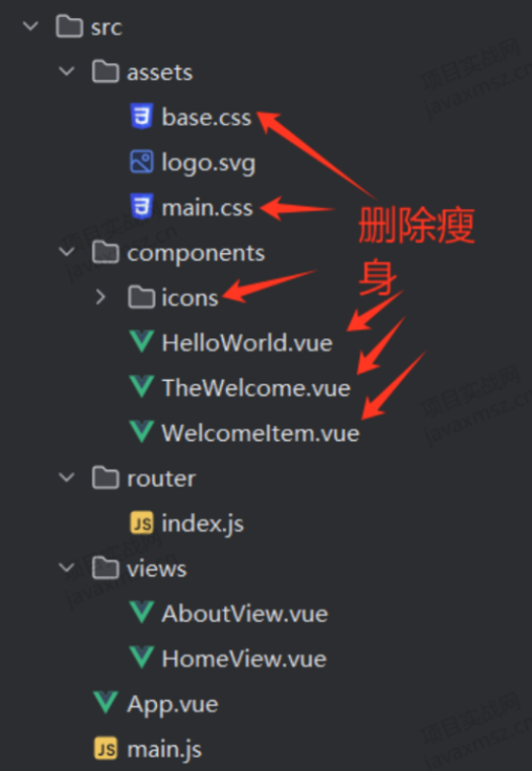Click the JS icon beside main.js
The width and height of the screenshot is (532, 771).
coord(106,748)
